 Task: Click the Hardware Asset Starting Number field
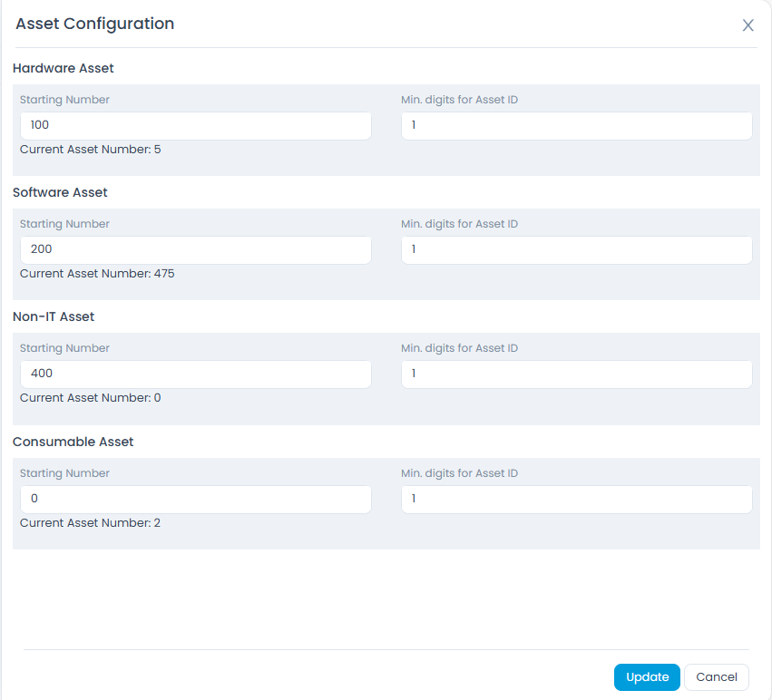tap(195, 126)
